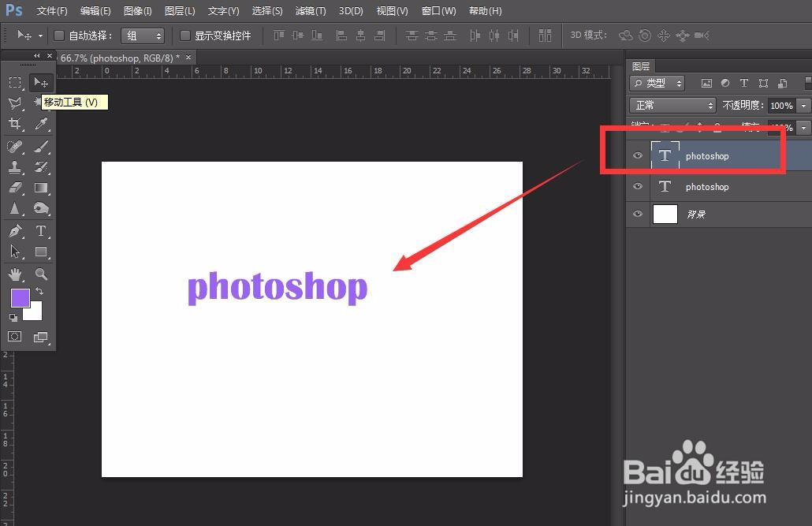Open the 滤镜(T) menu
The width and height of the screenshot is (812, 526).
click(310, 11)
